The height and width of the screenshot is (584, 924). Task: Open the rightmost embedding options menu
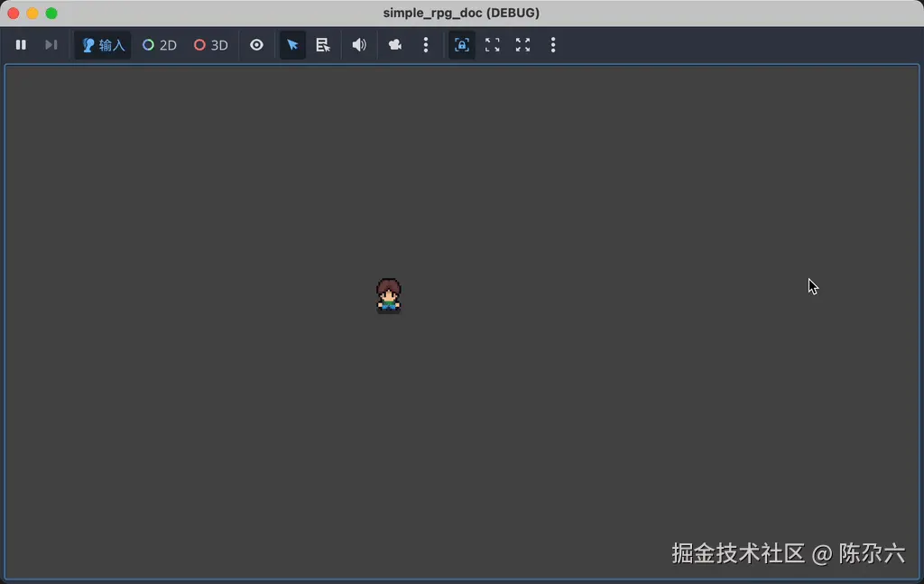pyautogui.click(x=553, y=44)
